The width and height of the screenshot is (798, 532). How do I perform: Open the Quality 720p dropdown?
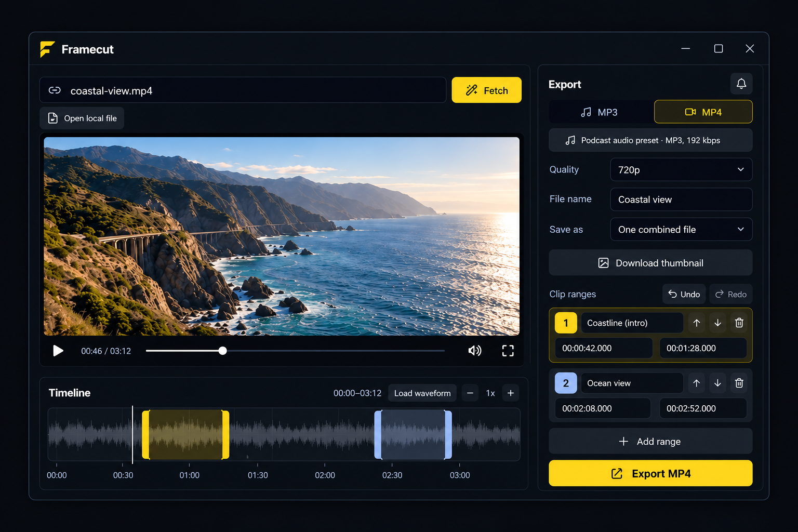(681, 170)
